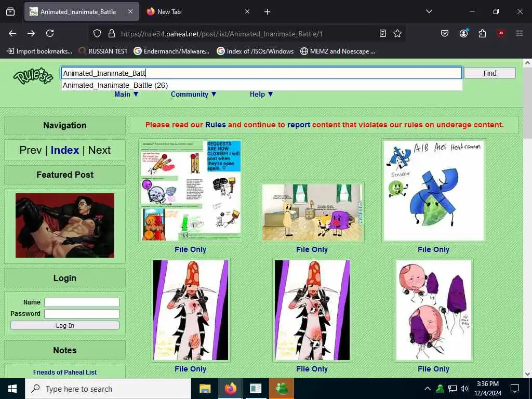Open the tracking protection shield panel
Viewport: 532px width, 399px height.
[x=97, y=33]
